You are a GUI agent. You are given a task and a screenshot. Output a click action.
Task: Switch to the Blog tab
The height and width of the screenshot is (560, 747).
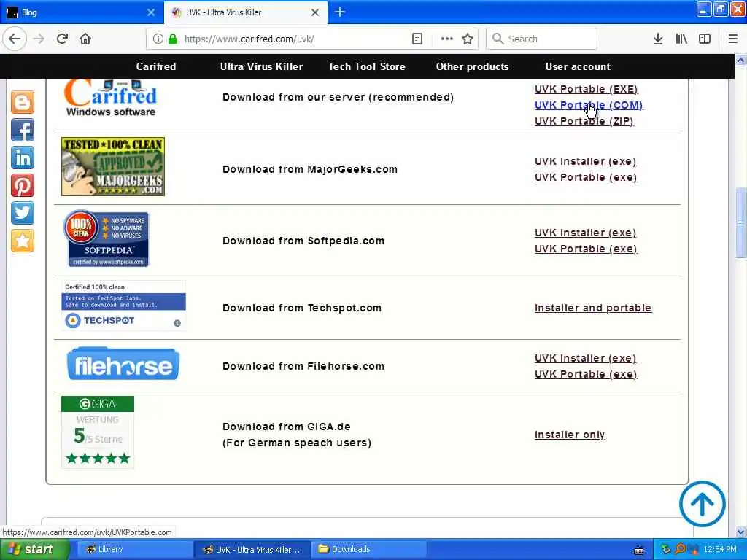(82, 12)
